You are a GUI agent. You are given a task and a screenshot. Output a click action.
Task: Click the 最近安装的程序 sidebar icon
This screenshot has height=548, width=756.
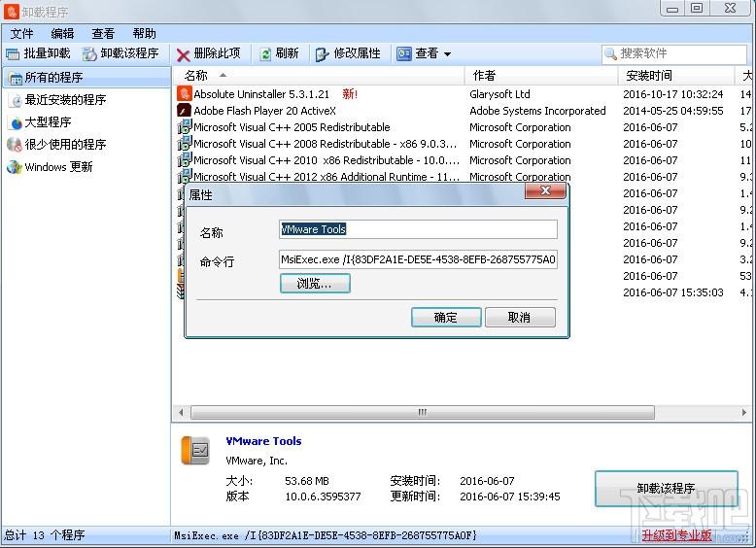[16, 100]
